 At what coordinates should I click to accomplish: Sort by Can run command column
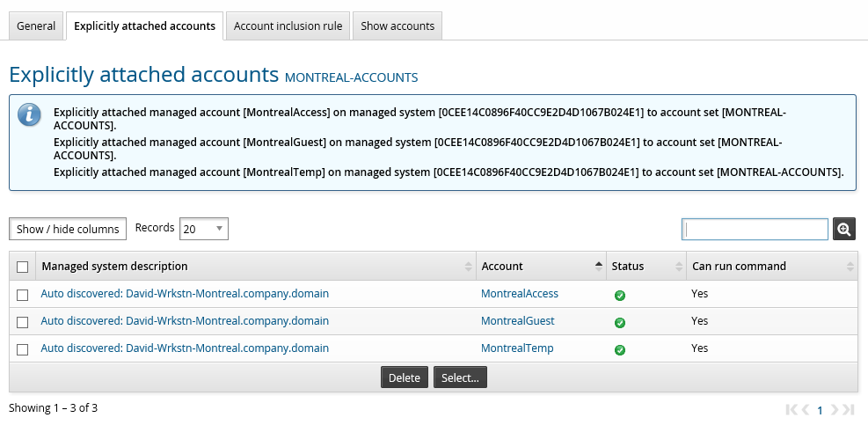pos(739,266)
